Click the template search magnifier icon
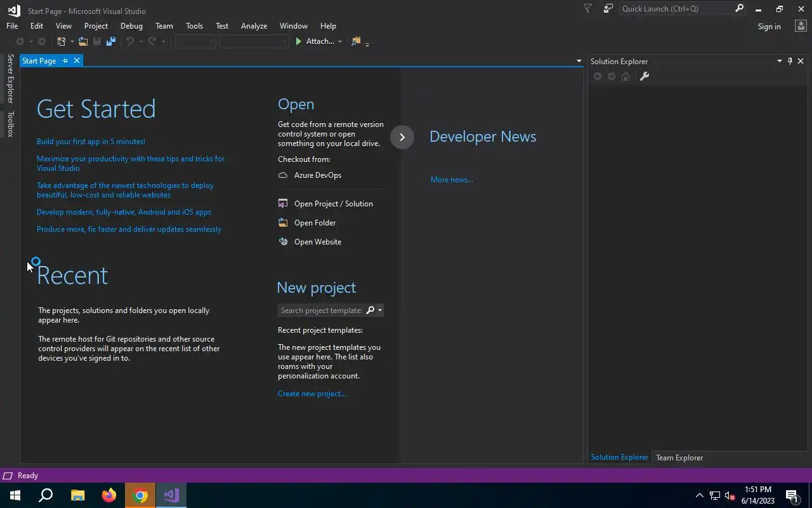 [370, 310]
